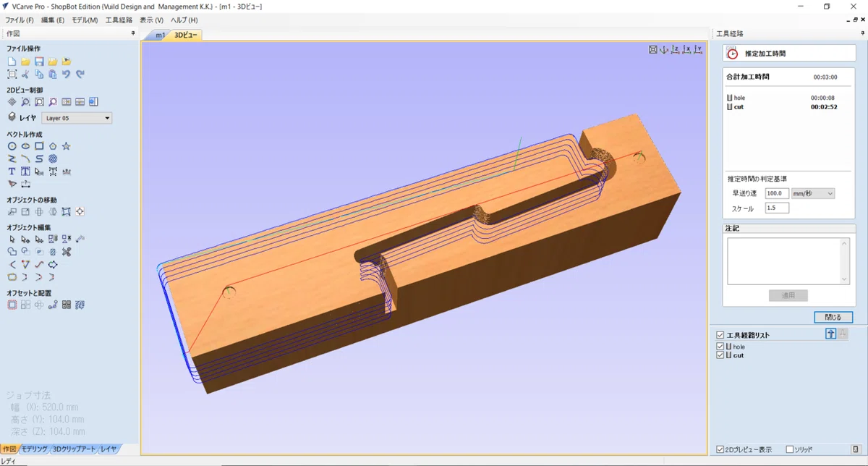The width and height of the screenshot is (868, 466).
Task: Select the Draw Ellipse tool
Action: [x=25, y=146]
